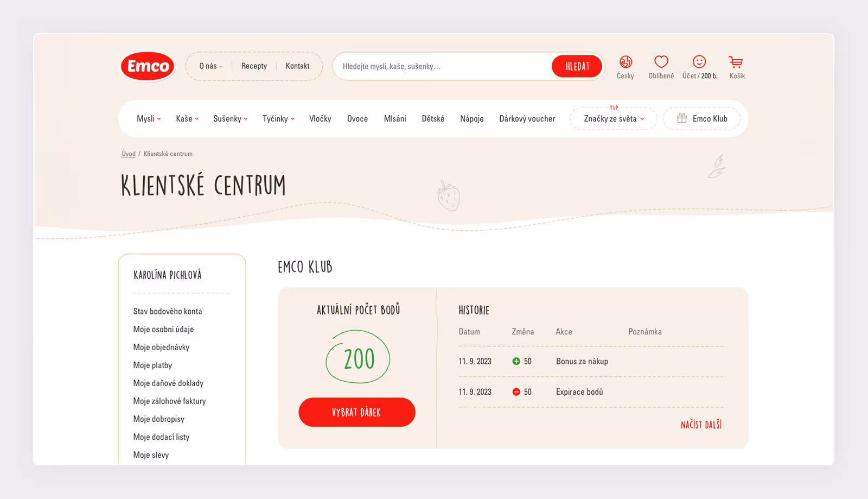868x499 pixels.
Task: Open the Recepty page
Action: tap(254, 66)
